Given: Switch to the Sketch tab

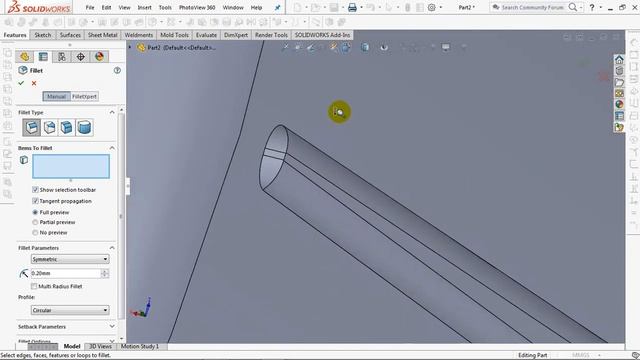Looking at the screenshot, I should (43, 35).
